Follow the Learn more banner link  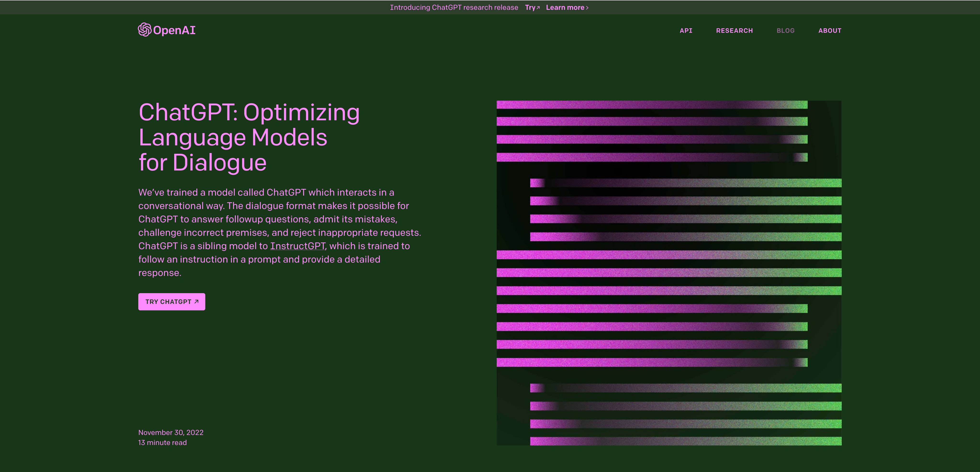pyautogui.click(x=567, y=8)
